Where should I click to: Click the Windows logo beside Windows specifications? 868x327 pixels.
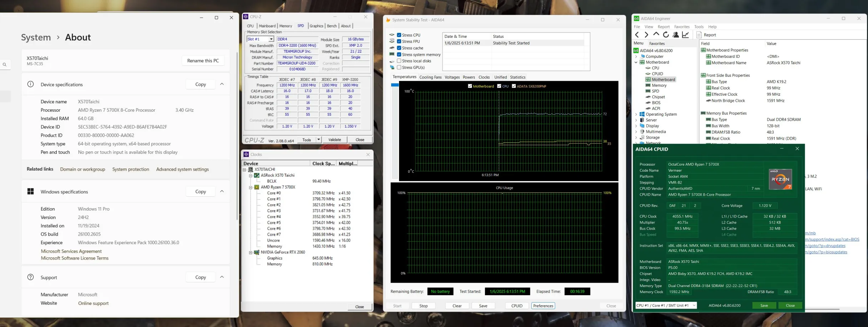click(31, 192)
